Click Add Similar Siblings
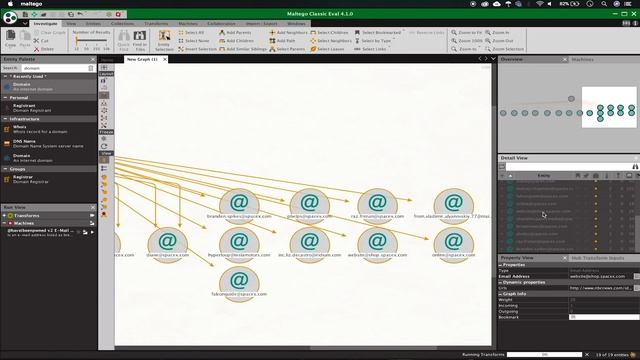The height and width of the screenshot is (360, 640). [243, 49]
